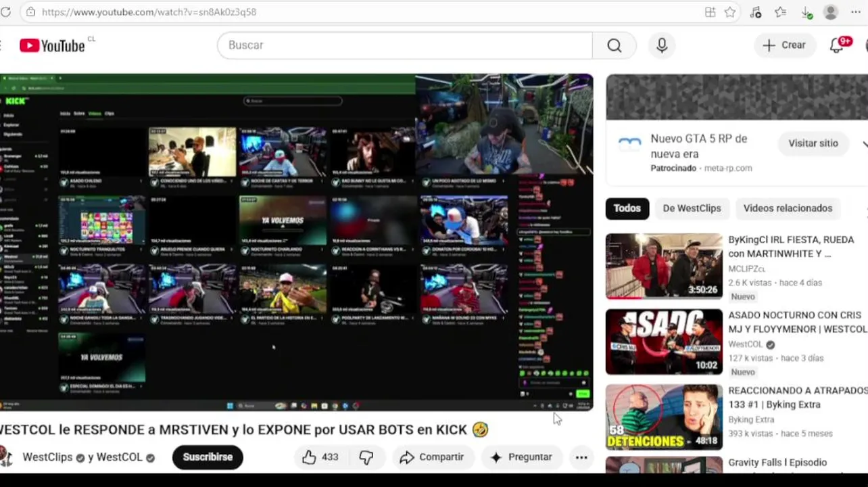Open the browser apps/split screen icon
The width and height of the screenshot is (868, 487).
pos(710,12)
